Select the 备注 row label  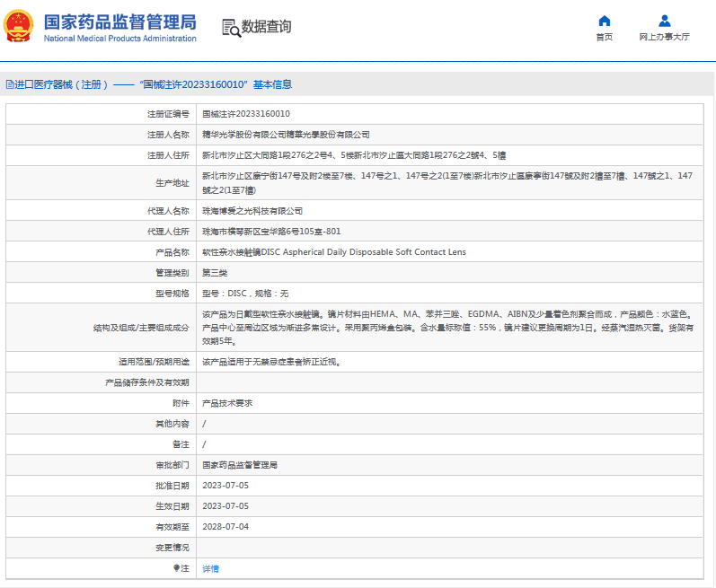pyautogui.click(x=181, y=444)
